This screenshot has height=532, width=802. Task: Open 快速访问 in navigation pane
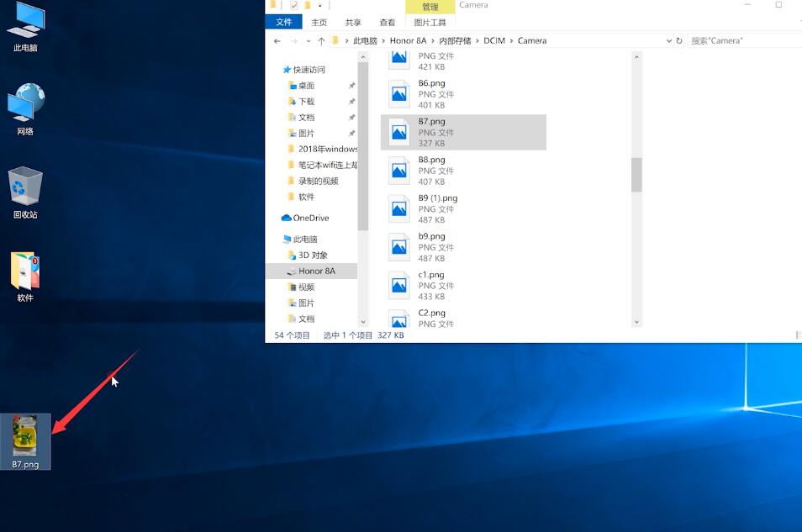click(303, 70)
